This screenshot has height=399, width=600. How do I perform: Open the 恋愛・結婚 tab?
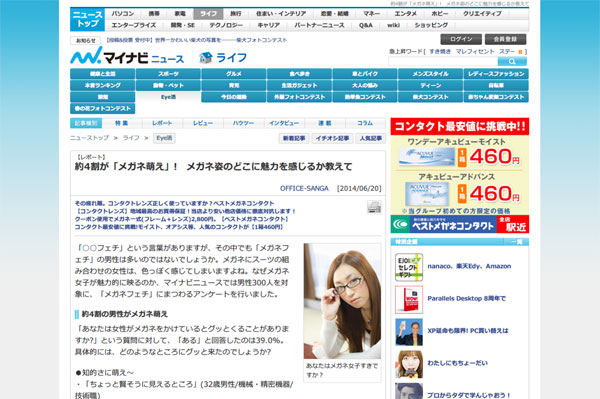pos(335,14)
